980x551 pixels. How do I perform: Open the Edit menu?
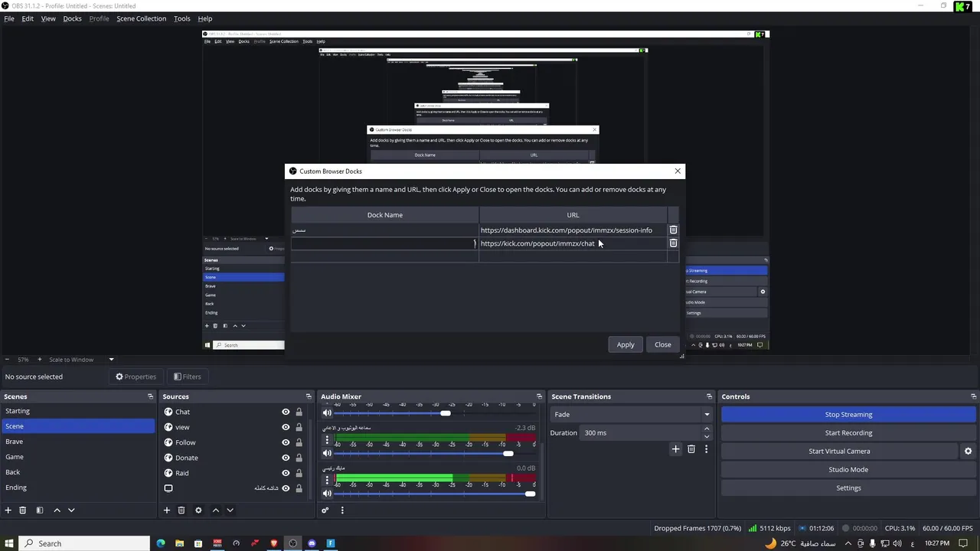pos(28,18)
